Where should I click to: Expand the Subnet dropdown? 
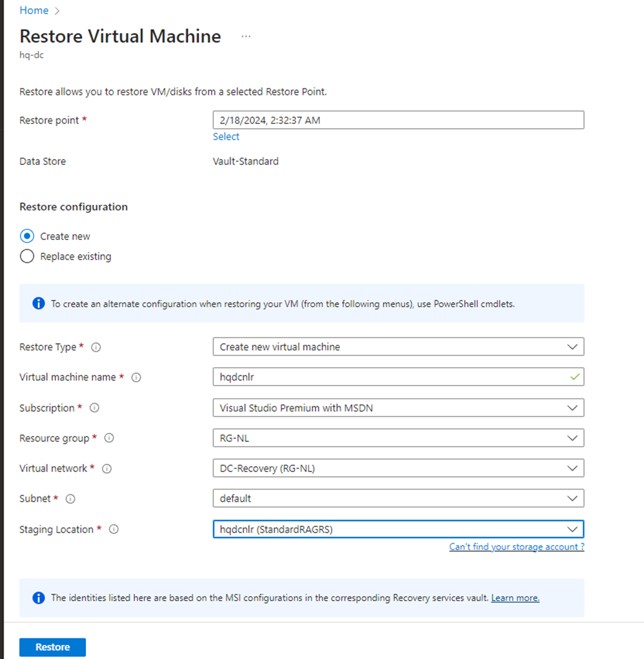pos(398,499)
